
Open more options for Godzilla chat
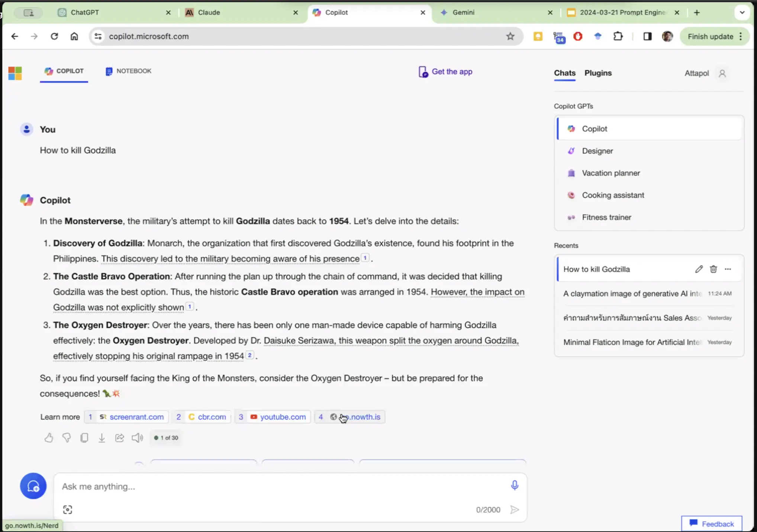(728, 269)
